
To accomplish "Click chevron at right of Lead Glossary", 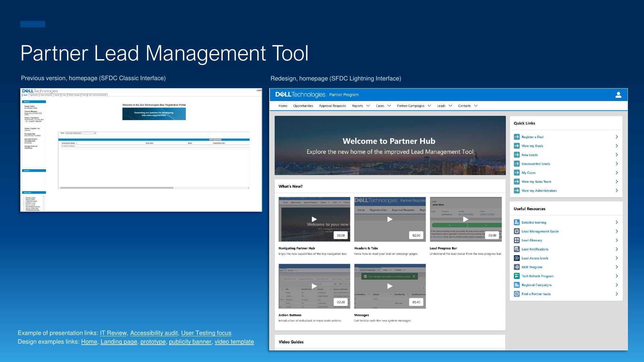I will 617,240.
